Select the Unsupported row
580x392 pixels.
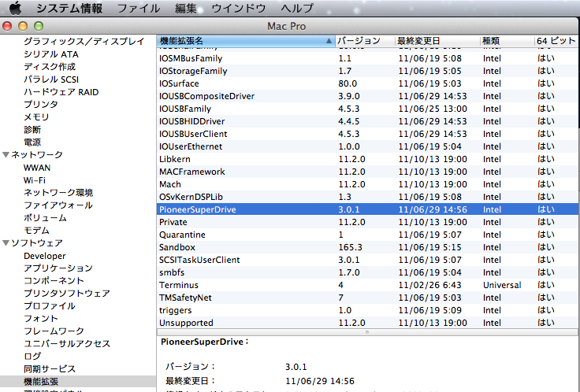click(x=367, y=322)
